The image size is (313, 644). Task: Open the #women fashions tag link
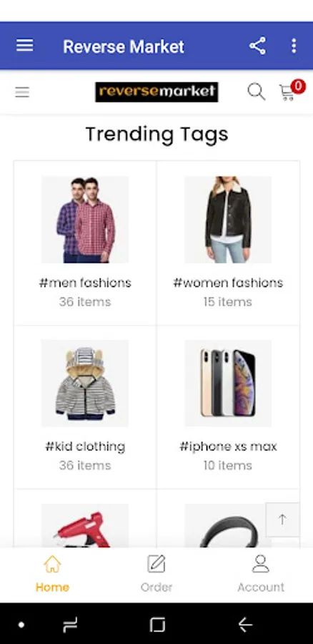[228, 283]
